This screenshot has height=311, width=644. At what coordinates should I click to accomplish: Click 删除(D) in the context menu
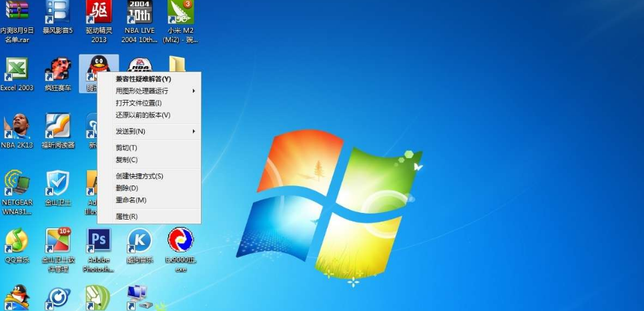pyautogui.click(x=127, y=188)
